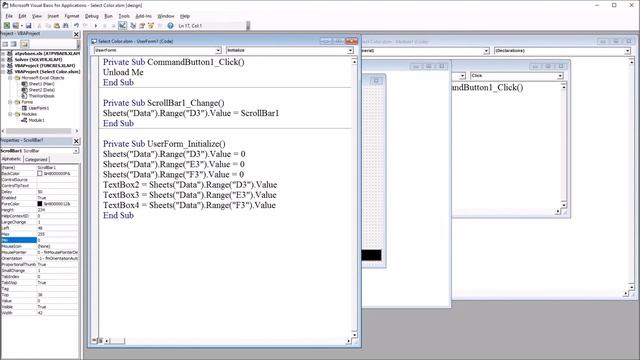The image size is (640, 360).
Task: Click the Run Sub/UserForm play icon
Action: click(96, 26)
